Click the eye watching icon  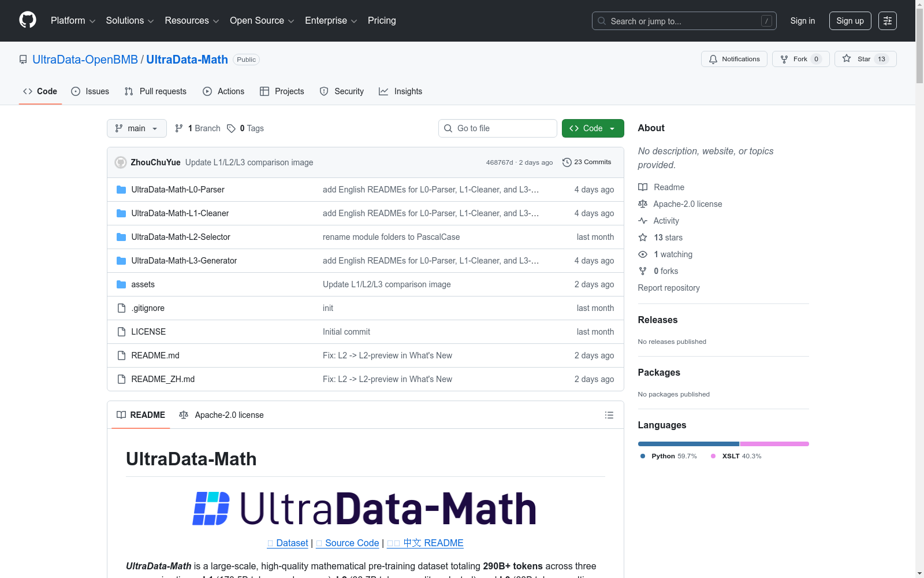(x=643, y=254)
